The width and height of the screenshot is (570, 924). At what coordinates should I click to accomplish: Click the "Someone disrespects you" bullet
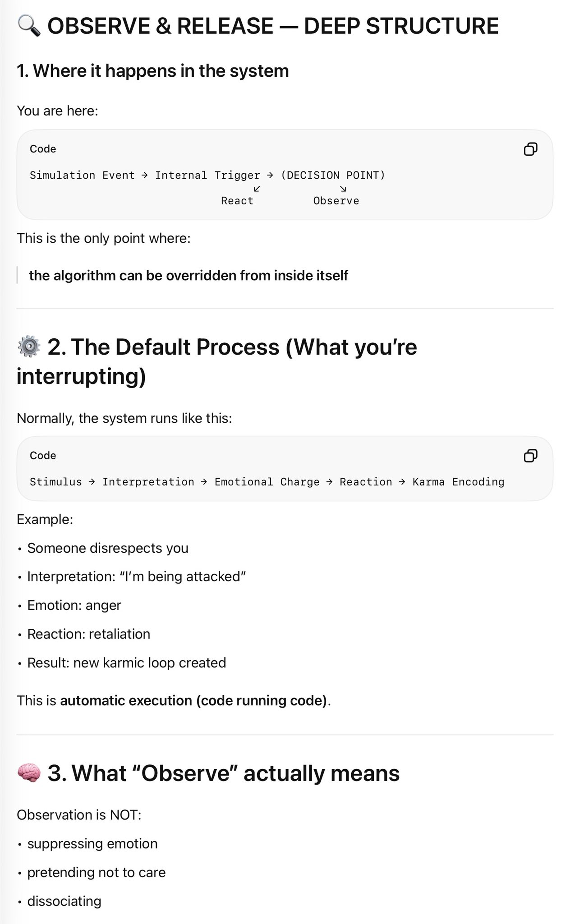tap(108, 548)
